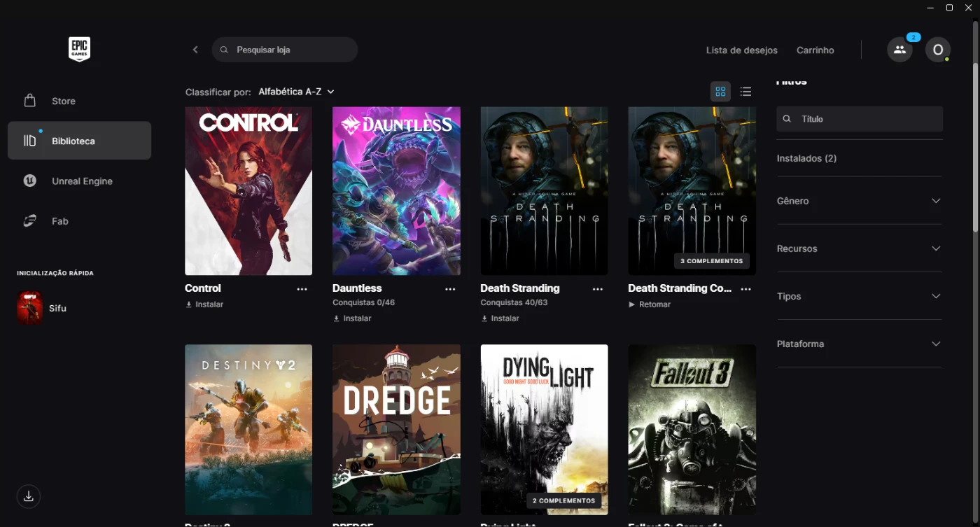Expand the Gênero filter section

coord(859,201)
